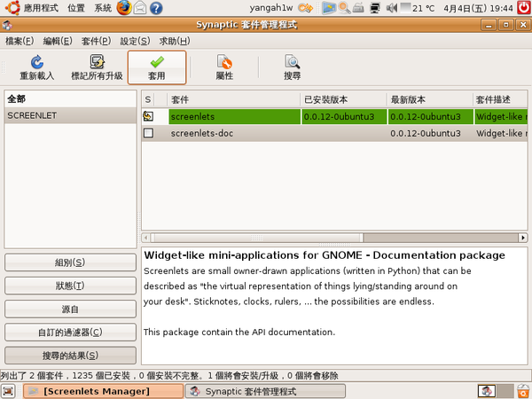
Task: Click the 源自 origin button
Action: tap(70, 309)
